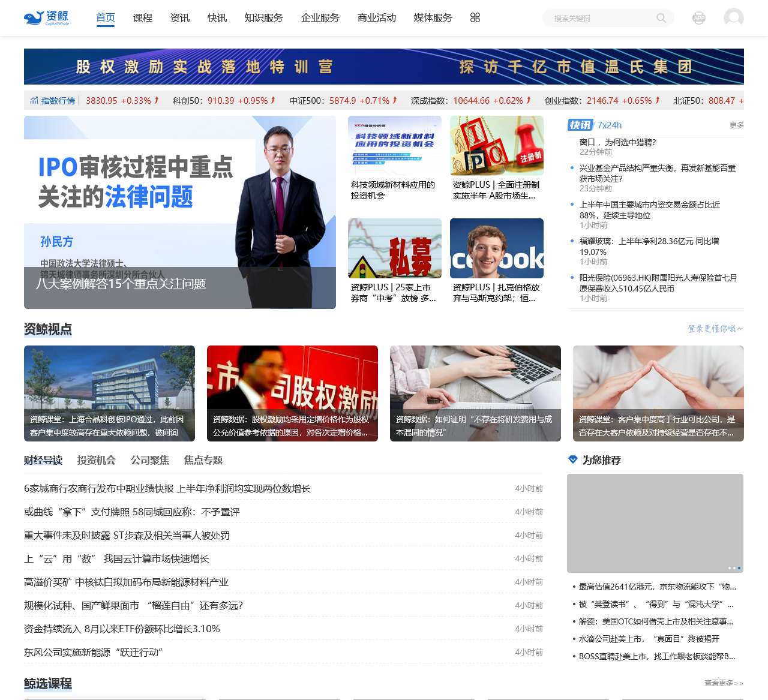Viewport: 768px width, 700px height.
Task: Expand 查看更多 for 鲸选课程
Action: pos(723,683)
